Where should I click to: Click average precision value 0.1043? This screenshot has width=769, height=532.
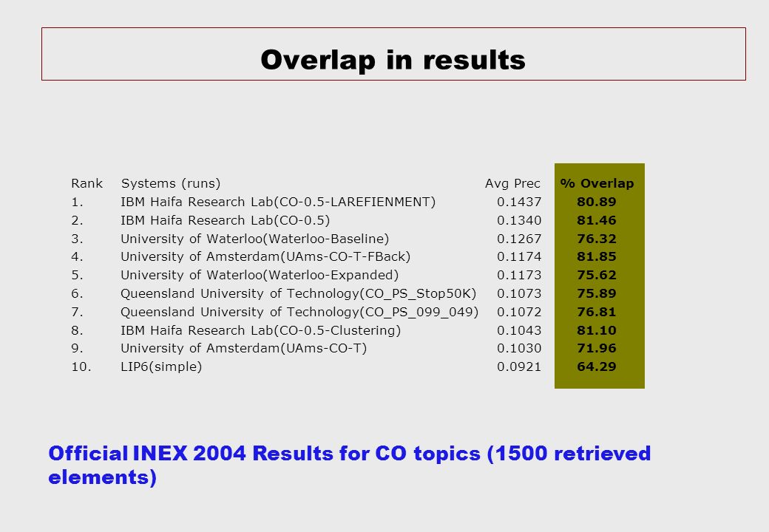pyautogui.click(x=519, y=331)
